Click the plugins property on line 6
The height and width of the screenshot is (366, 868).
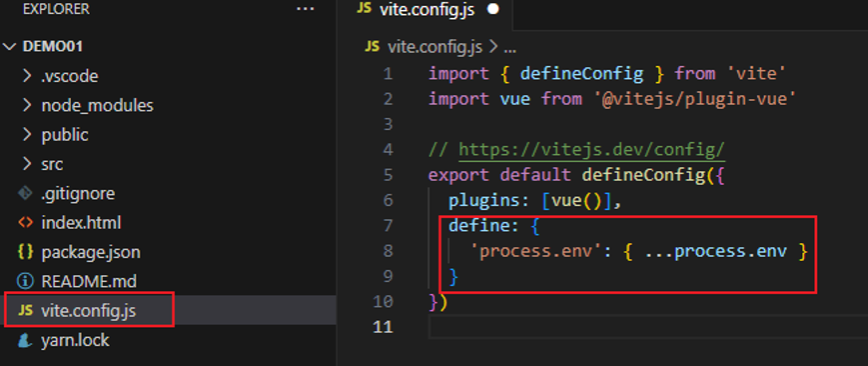[484, 200]
